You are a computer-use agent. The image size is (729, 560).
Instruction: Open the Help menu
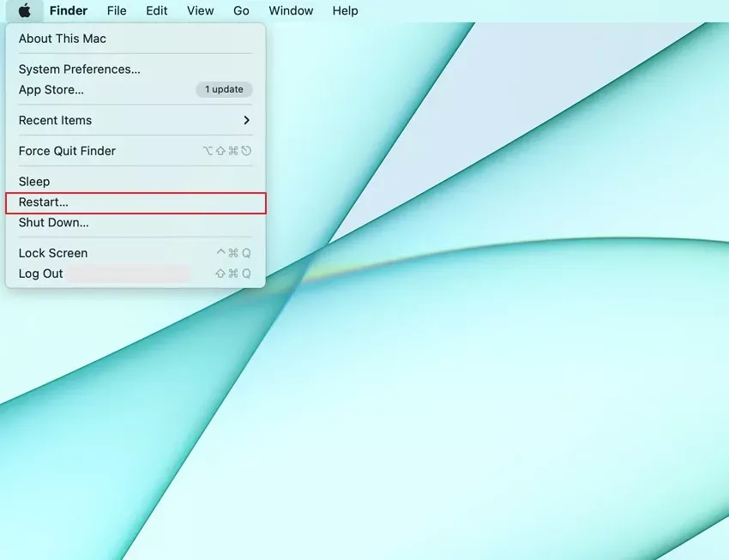[346, 10]
